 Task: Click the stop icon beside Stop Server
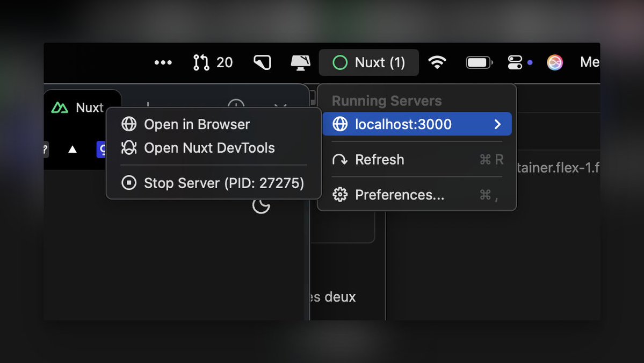point(129,182)
